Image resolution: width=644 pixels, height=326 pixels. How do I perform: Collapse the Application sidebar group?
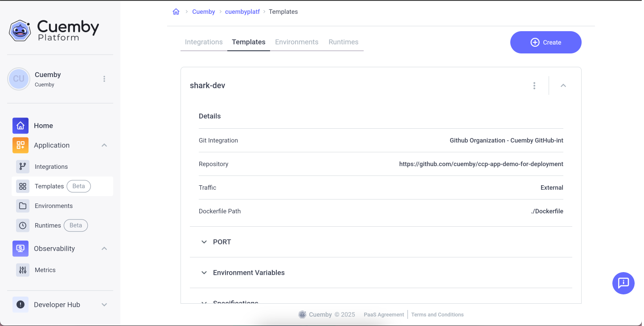(x=104, y=145)
